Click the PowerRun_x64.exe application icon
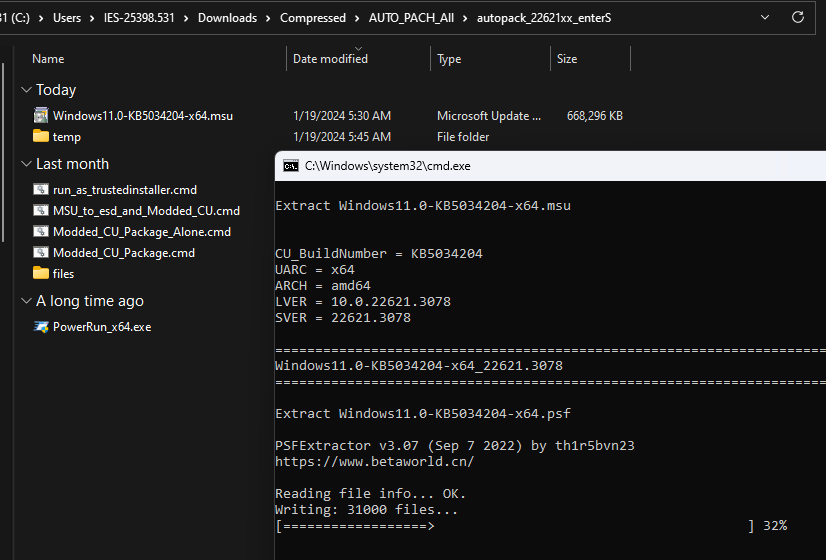826x560 pixels. point(41,327)
